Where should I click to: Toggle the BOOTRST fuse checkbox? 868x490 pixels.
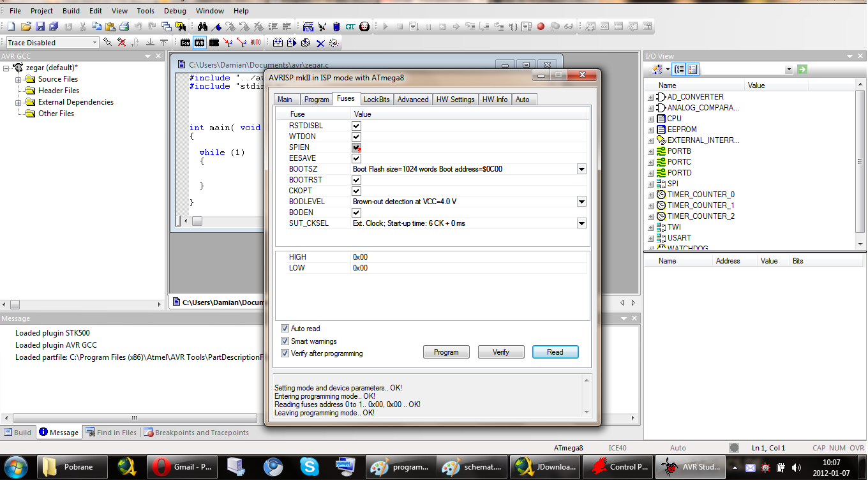tap(356, 180)
